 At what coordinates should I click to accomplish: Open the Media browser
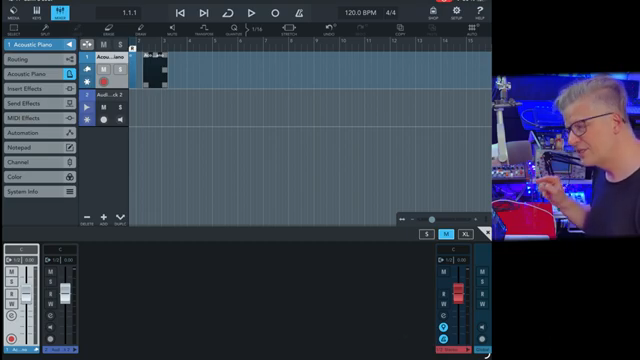(x=13, y=13)
